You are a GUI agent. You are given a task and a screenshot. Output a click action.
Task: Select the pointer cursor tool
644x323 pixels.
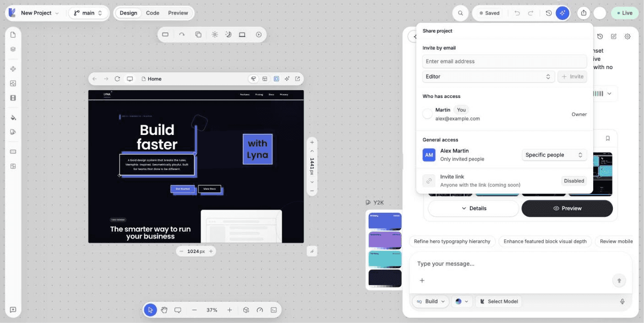point(150,310)
